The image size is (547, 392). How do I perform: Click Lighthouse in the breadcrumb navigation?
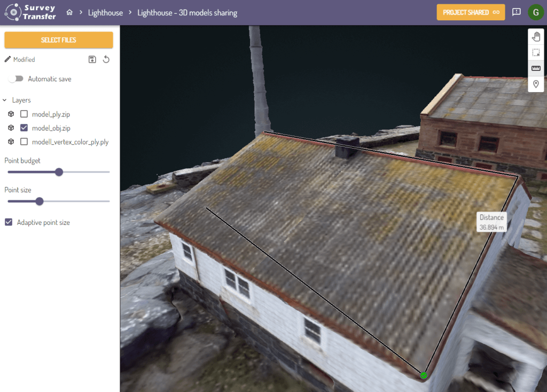(x=105, y=12)
